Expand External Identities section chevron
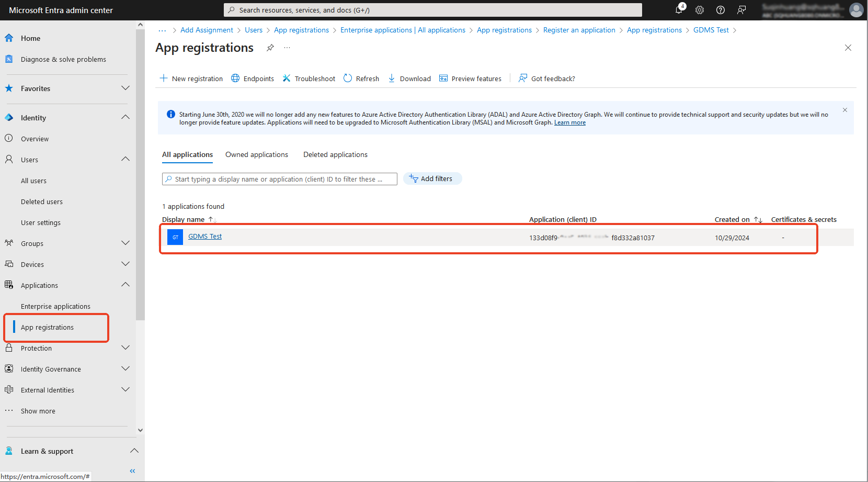This screenshot has height=482, width=868. click(125, 389)
